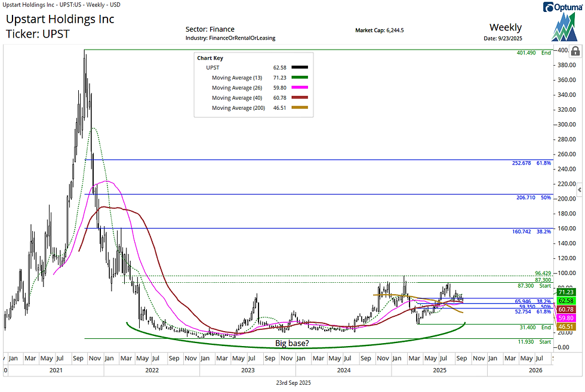Click the 2023 year label on time axis

248,370
